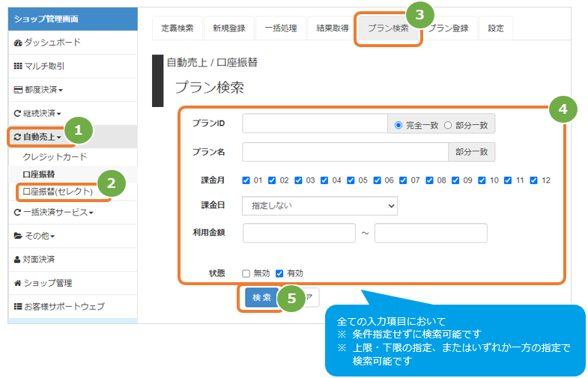This screenshot has width=588, height=378.
Task: Click the 対面決済 person icon
Action: 17,259
